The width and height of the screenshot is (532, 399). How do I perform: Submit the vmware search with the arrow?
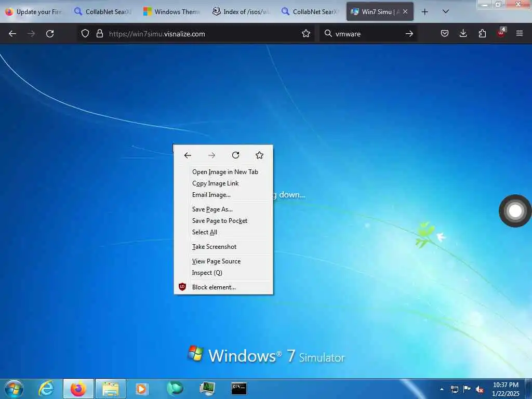[x=409, y=34]
